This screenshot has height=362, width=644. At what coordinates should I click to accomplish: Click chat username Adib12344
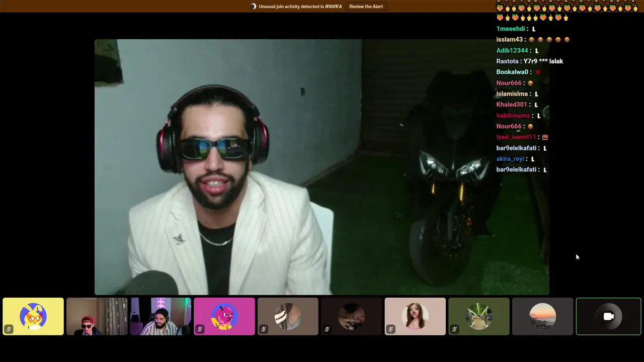[512, 50]
